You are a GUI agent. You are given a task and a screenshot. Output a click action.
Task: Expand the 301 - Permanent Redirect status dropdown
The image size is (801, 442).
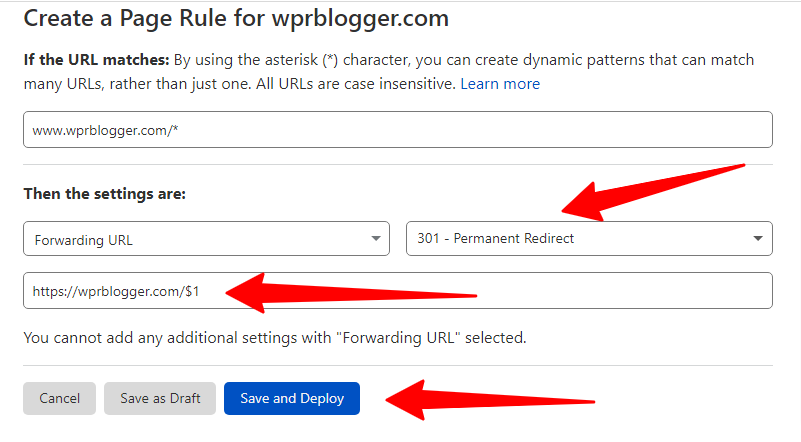click(589, 239)
